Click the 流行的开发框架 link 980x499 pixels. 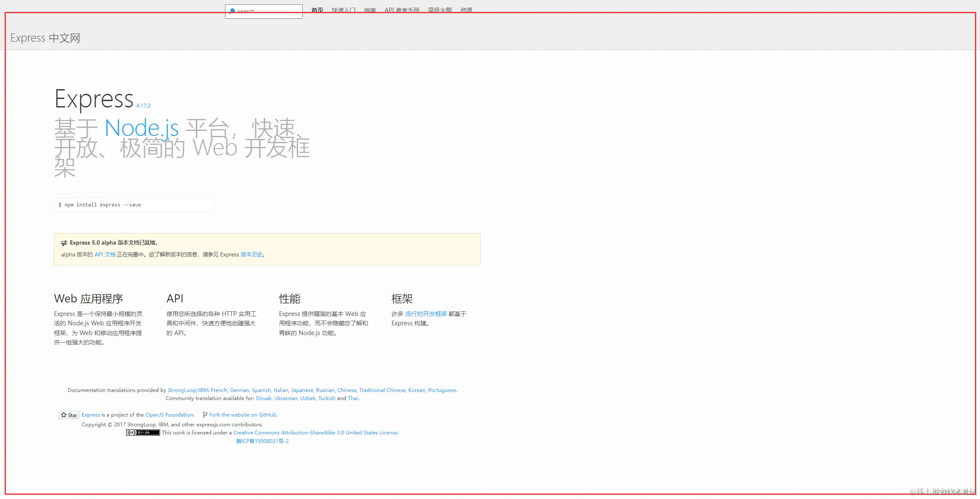(425, 314)
